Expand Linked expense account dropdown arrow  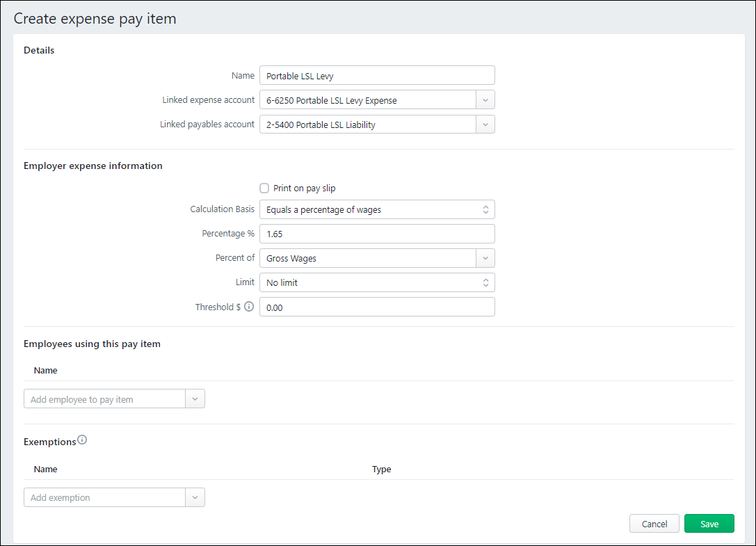pos(485,100)
